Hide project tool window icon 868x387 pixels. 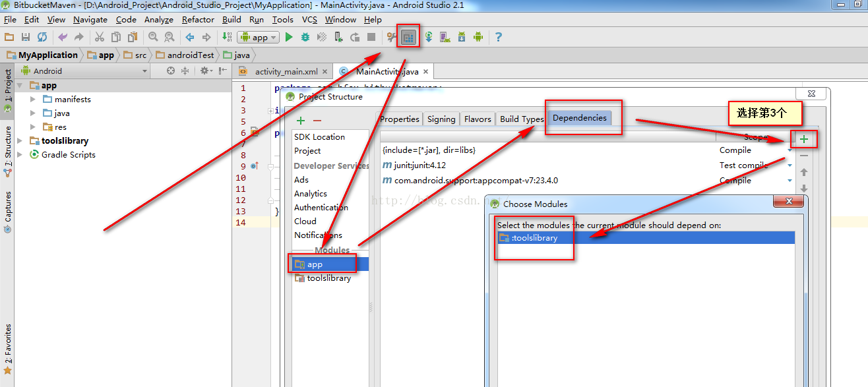(223, 71)
